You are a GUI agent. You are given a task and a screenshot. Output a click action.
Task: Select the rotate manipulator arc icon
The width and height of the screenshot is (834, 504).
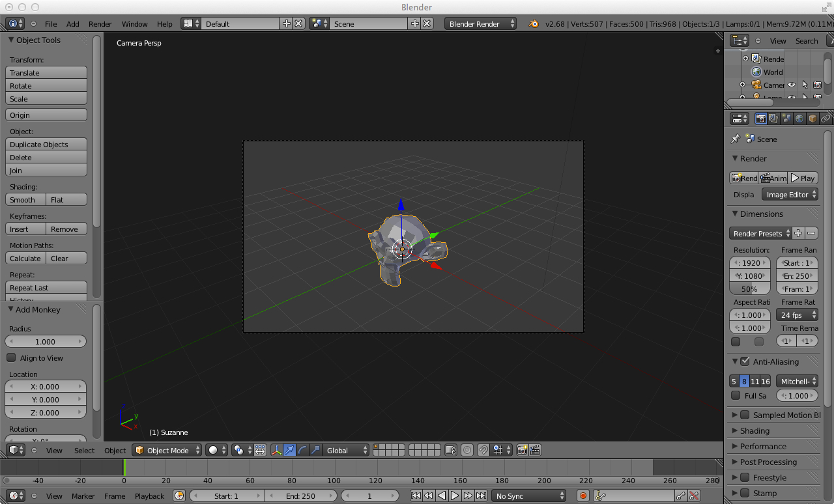(x=302, y=450)
